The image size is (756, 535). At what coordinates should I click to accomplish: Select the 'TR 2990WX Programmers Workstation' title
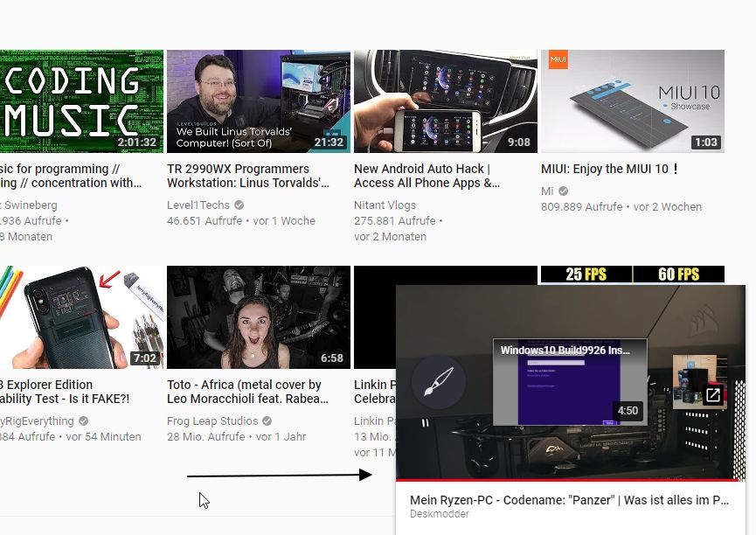248,176
